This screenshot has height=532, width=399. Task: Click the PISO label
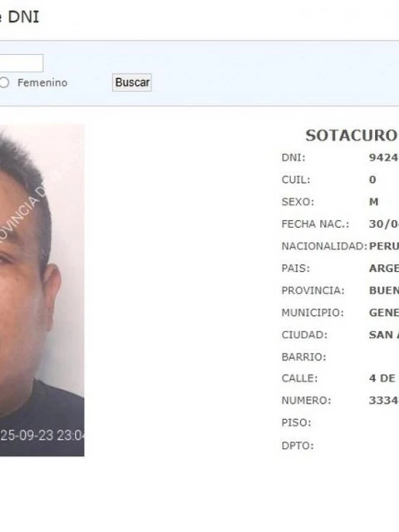tap(297, 423)
